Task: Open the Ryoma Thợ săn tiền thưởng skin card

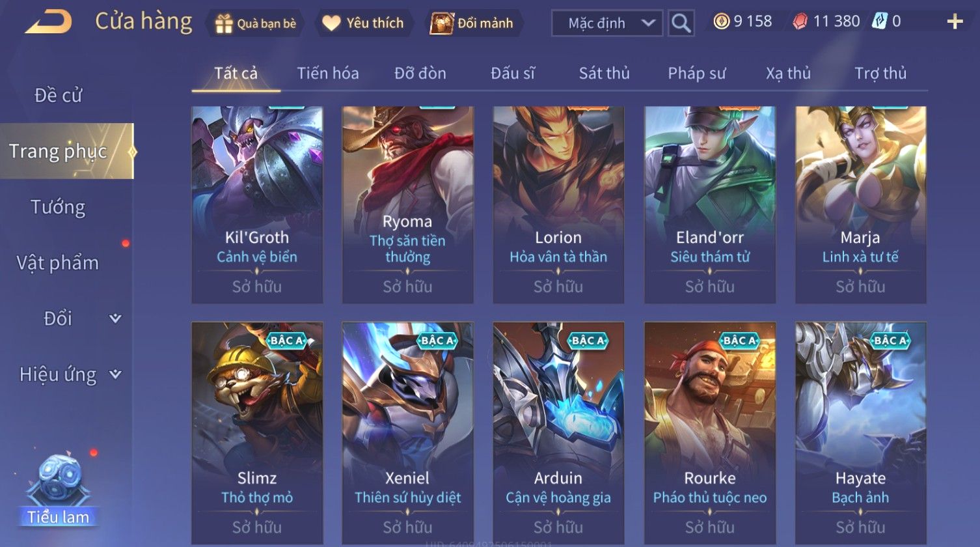Action: [408, 205]
